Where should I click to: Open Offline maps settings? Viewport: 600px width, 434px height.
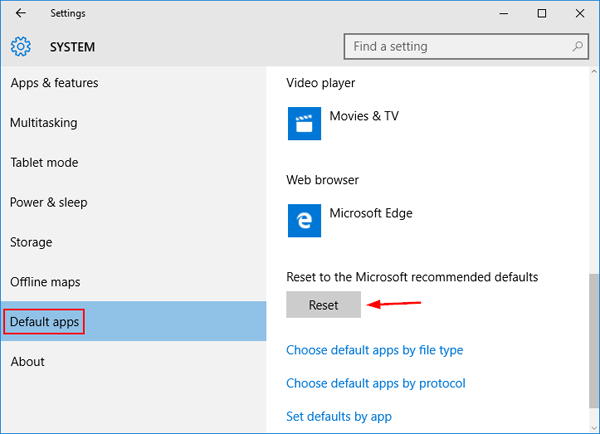pyautogui.click(x=45, y=282)
